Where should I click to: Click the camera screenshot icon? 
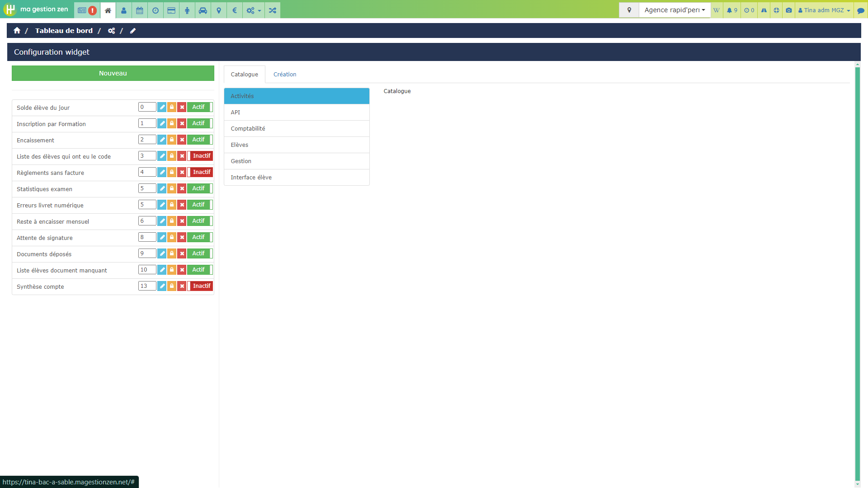[788, 10]
